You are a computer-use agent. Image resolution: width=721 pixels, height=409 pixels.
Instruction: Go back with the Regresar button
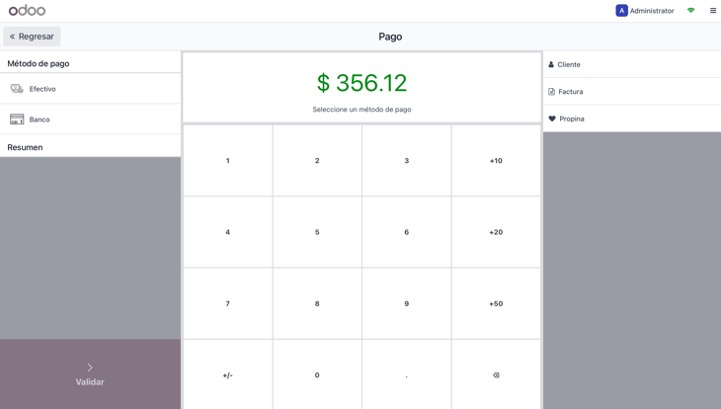[32, 36]
